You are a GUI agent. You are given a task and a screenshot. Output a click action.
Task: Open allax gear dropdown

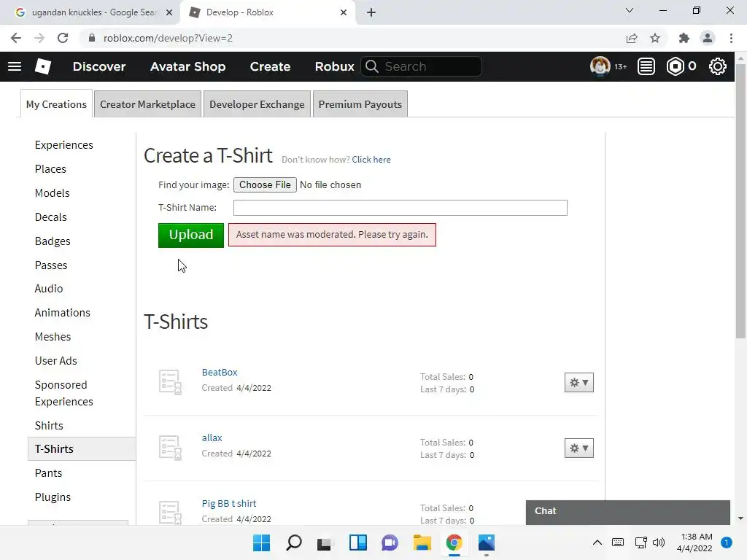(x=578, y=448)
